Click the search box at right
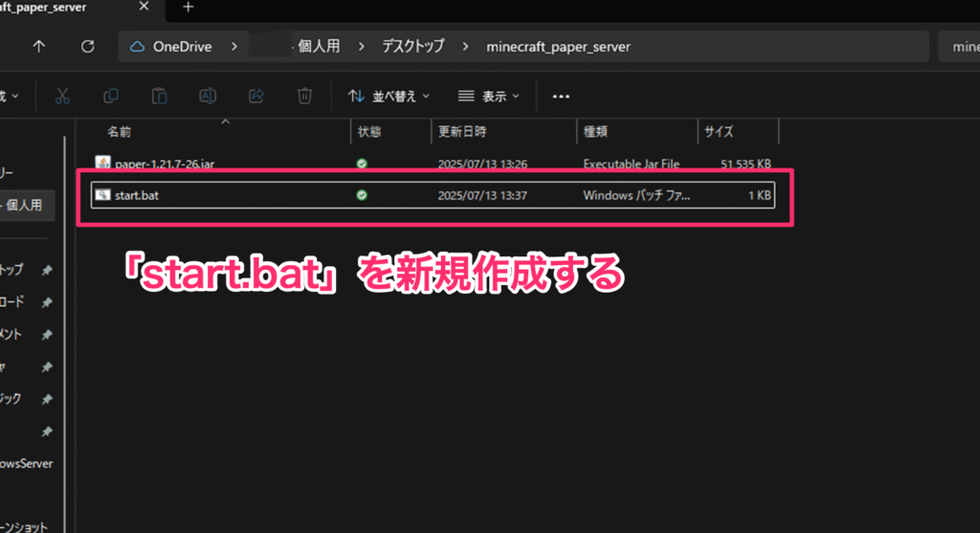 click(x=959, y=47)
